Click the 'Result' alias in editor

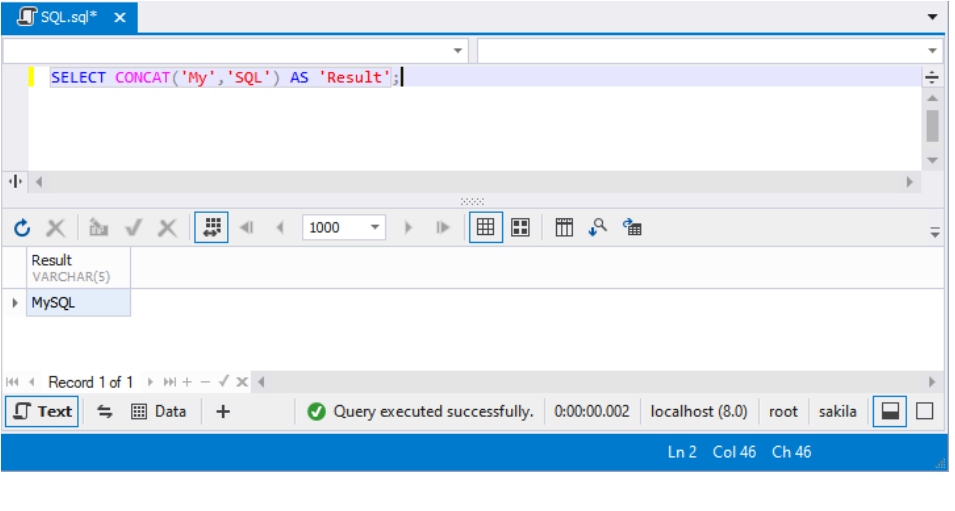pyautogui.click(x=354, y=77)
